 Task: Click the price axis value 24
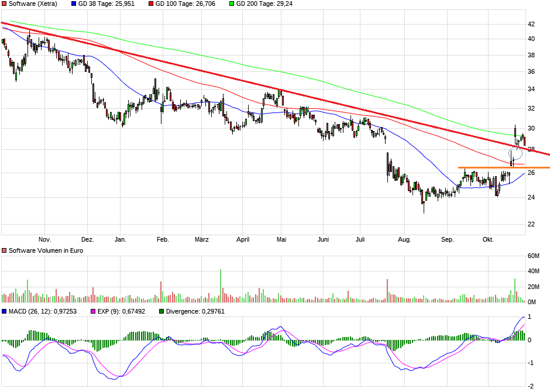coord(531,197)
